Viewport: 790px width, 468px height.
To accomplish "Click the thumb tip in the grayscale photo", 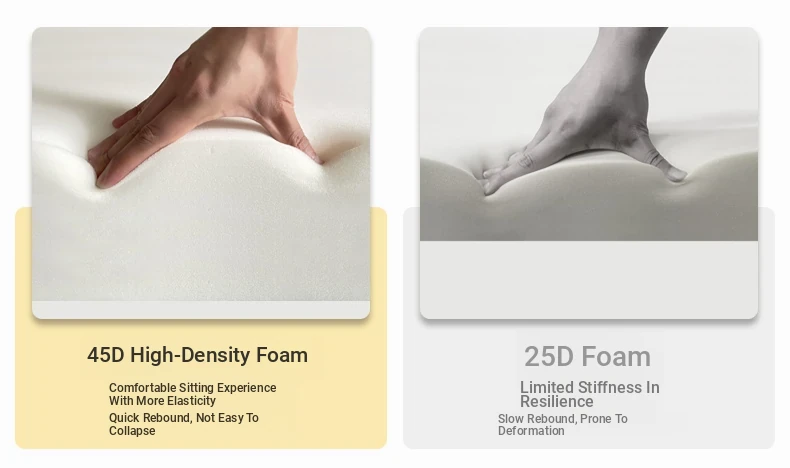I will click(676, 174).
